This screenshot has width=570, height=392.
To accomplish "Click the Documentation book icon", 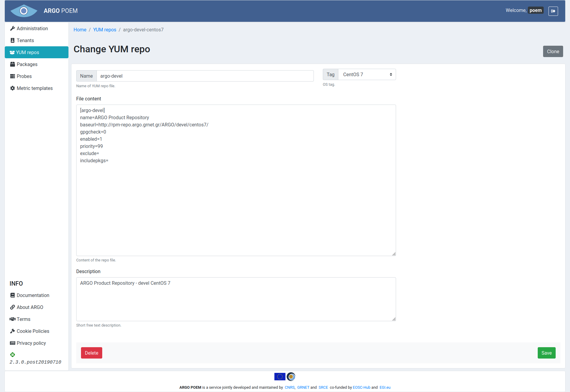I will pos(13,295).
